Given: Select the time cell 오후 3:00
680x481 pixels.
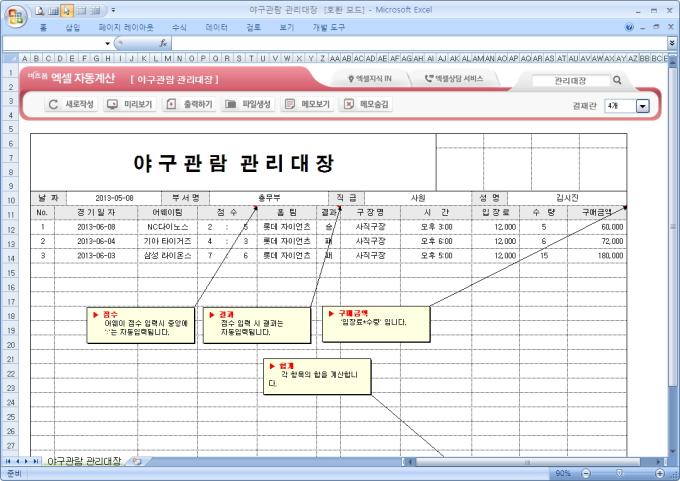Looking at the screenshot, I should [436, 227].
